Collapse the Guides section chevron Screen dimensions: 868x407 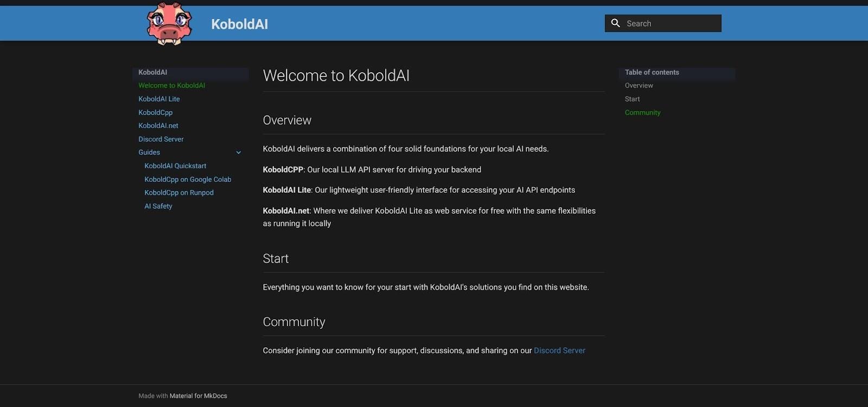(x=238, y=152)
